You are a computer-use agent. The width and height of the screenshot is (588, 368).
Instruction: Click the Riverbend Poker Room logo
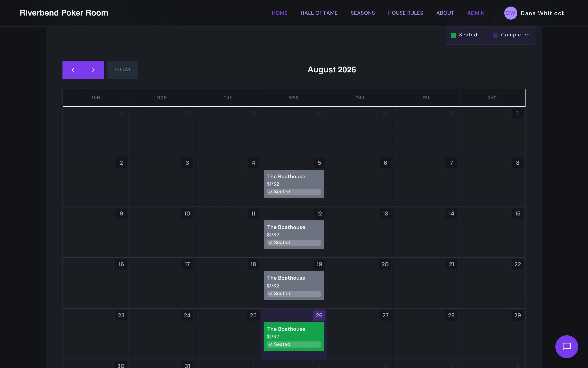[x=64, y=13]
